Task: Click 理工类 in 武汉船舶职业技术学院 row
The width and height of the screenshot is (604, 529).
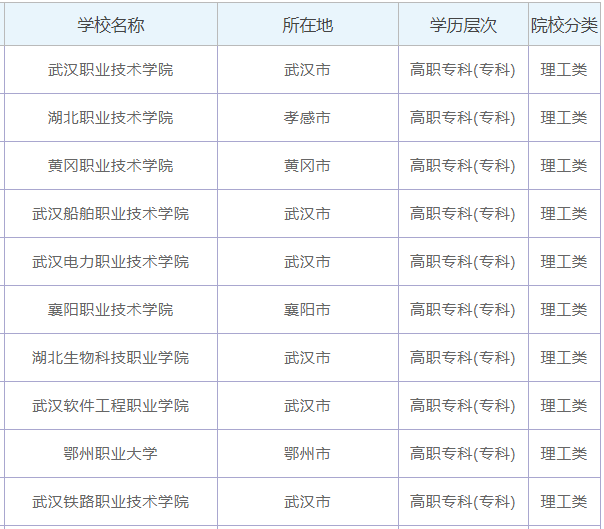Action: click(x=564, y=214)
